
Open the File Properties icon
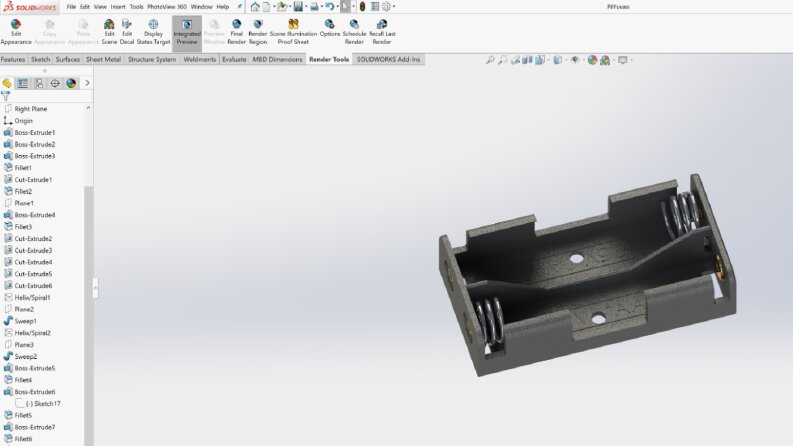coord(375,7)
